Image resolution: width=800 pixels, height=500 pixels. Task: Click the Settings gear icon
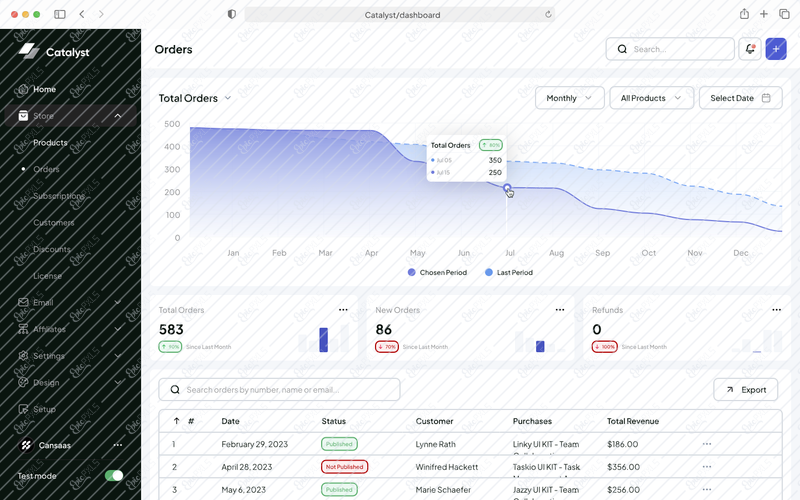click(23, 356)
